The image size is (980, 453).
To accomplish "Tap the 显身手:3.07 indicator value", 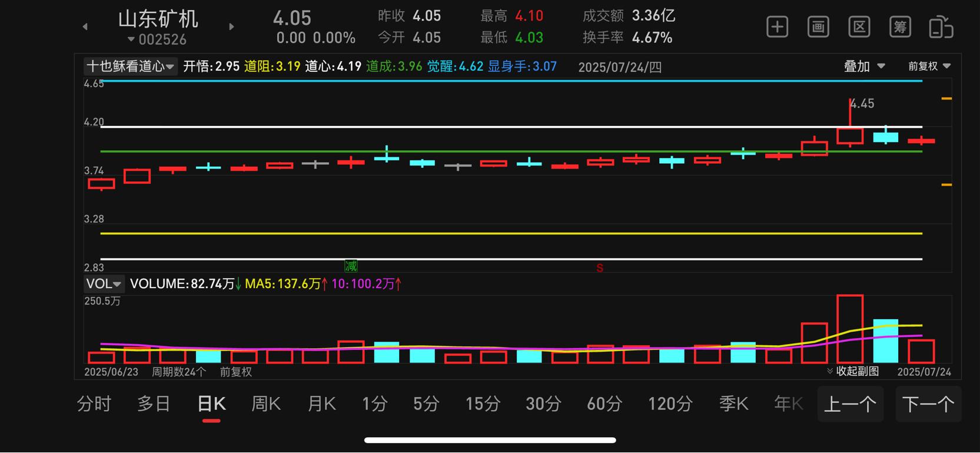I will 522,67.
